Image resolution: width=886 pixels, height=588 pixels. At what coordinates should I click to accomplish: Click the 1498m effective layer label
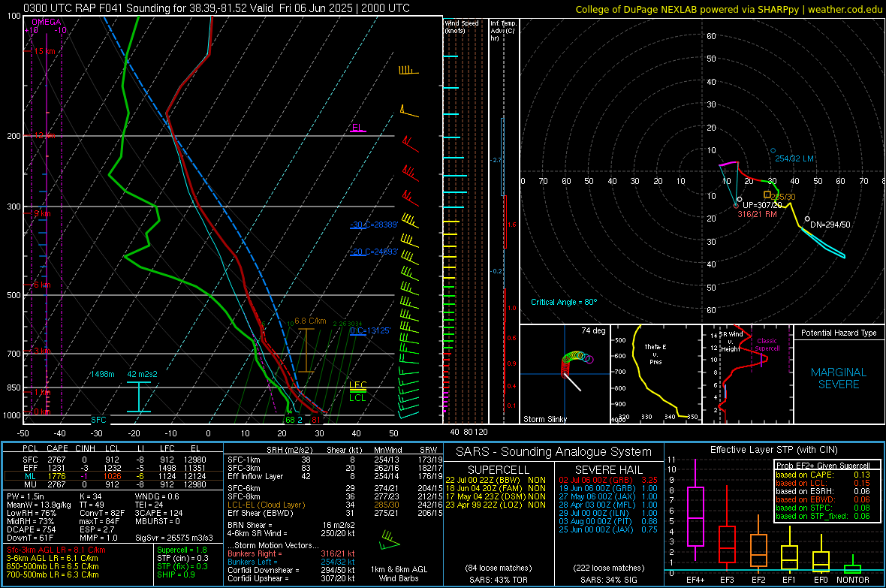coord(102,374)
